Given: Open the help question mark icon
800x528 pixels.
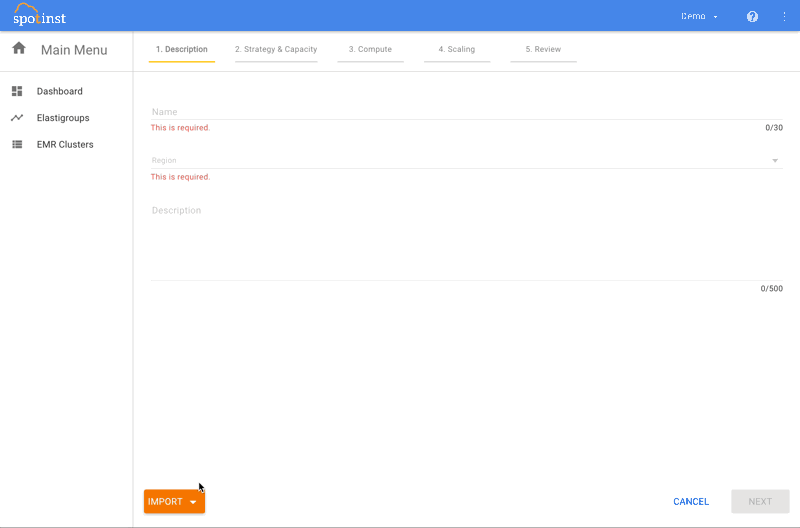Looking at the screenshot, I should 752,16.
